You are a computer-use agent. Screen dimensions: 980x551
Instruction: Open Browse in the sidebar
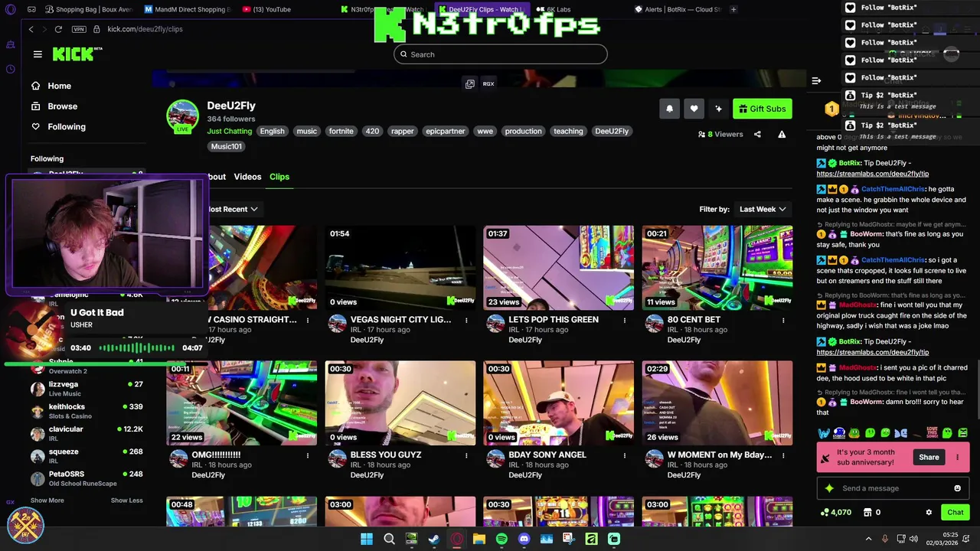click(x=54, y=106)
